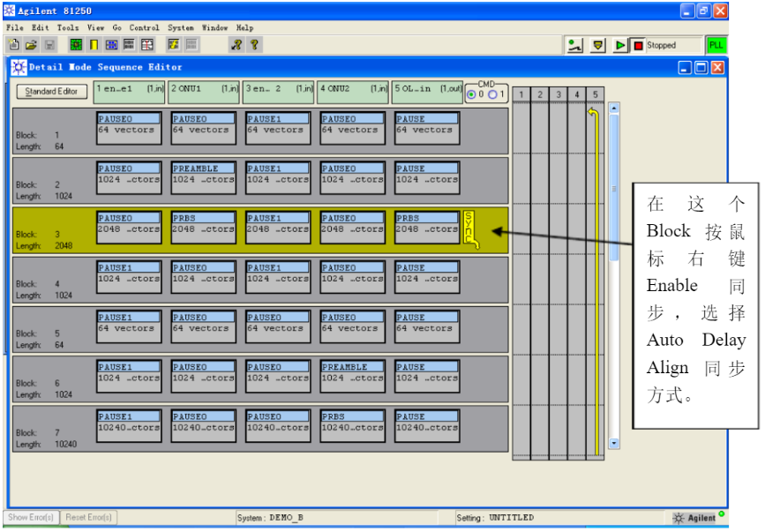Select the PREAMBLE segment in Block 2
This screenshot has width=765, height=532.
(203, 175)
